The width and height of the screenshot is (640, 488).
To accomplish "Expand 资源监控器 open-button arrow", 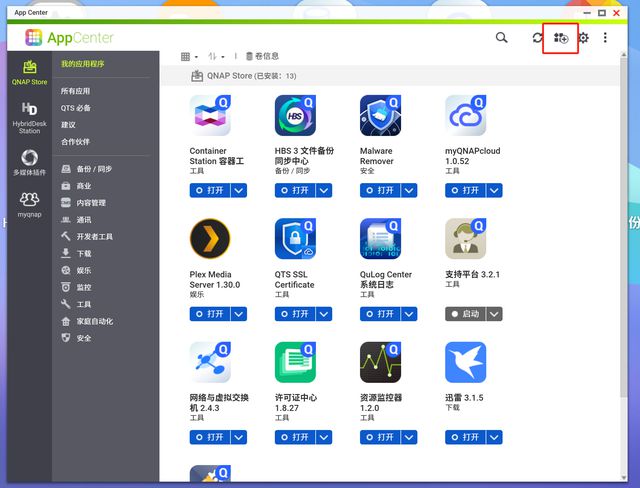I will click(409, 437).
